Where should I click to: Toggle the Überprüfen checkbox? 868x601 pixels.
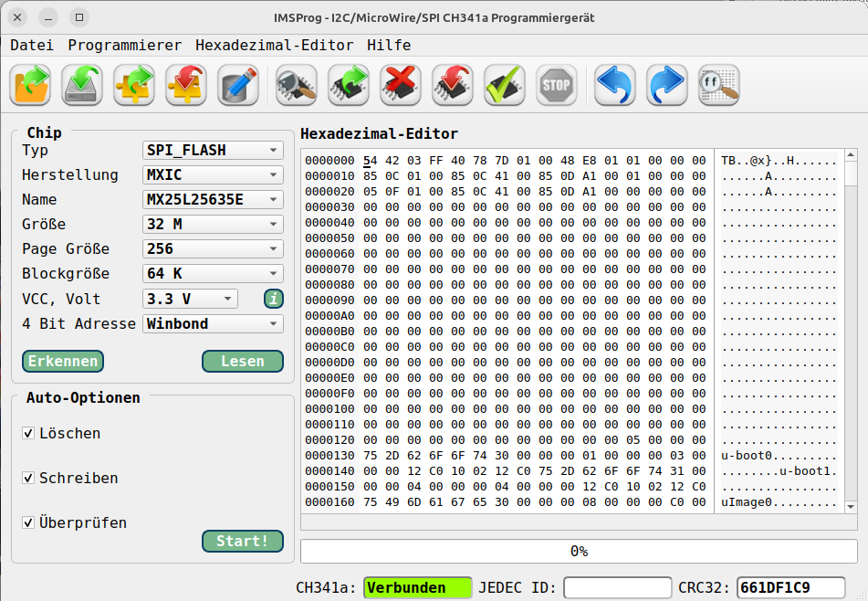(28, 522)
